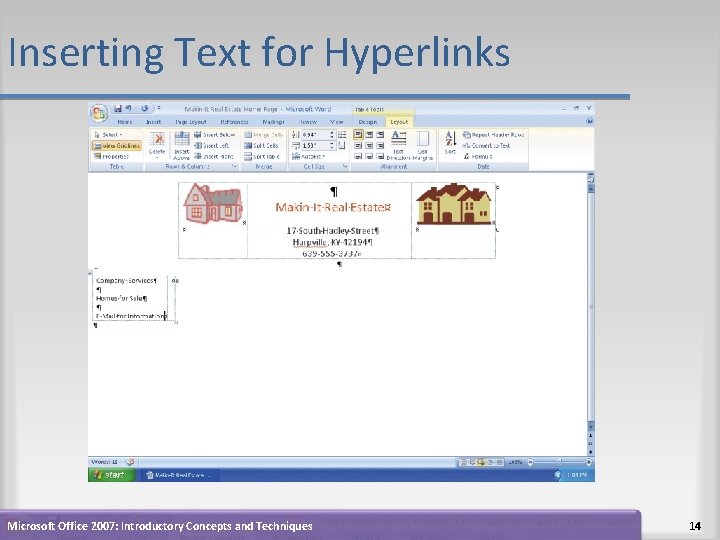The width and height of the screenshot is (720, 540).
Task: Select Align Top Left icon
Action: point(358,135)
